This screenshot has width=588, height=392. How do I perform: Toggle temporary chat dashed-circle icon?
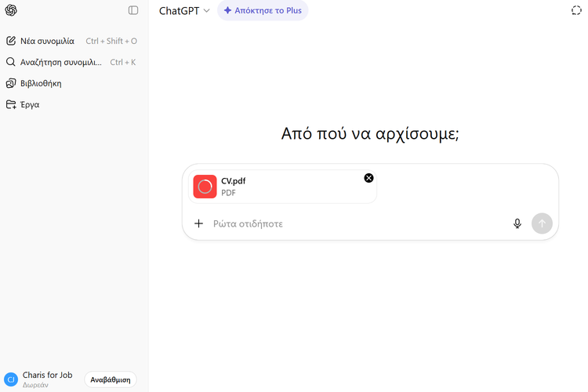click(576, 11)
